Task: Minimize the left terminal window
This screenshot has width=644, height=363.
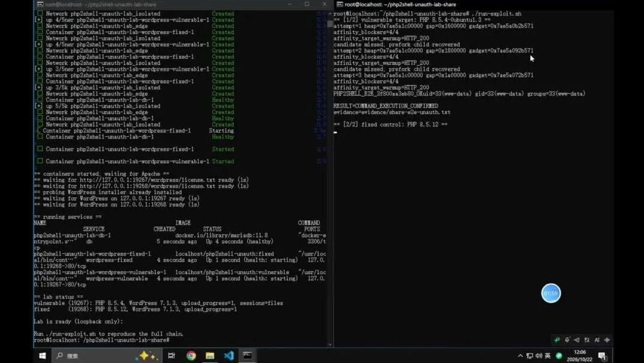Action: pos(290,4)
